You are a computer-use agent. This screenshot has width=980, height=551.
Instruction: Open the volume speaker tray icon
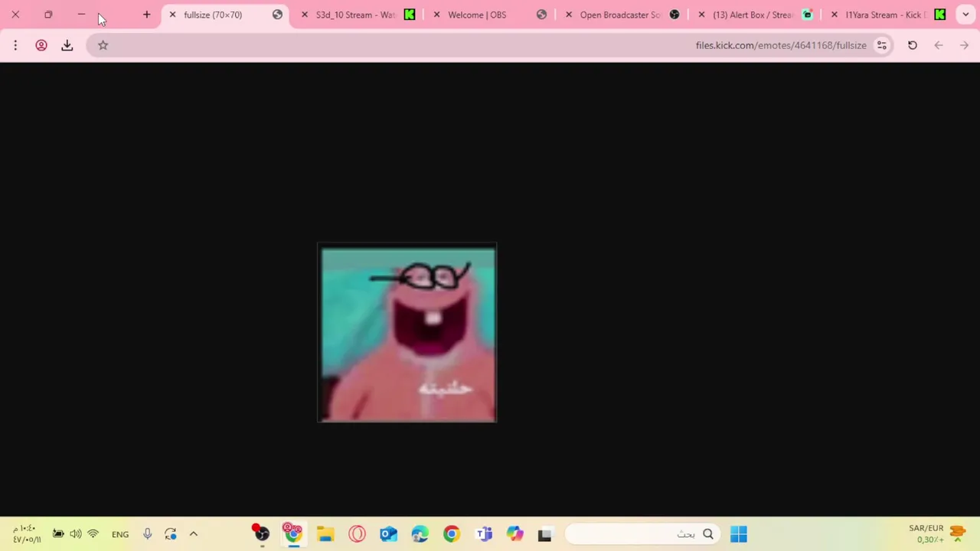click(75, 534)
